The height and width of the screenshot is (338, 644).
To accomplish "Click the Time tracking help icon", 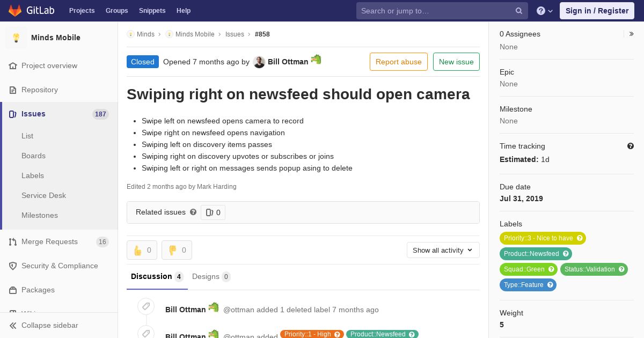I will [x=631, y=146].
